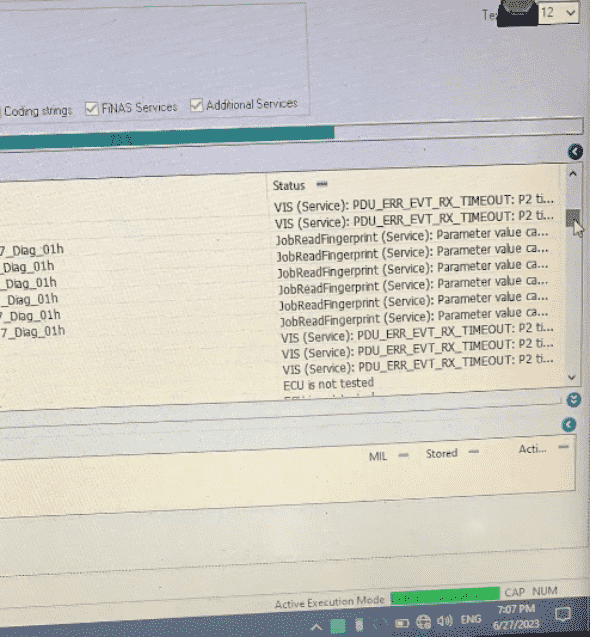This screenshot has height=637, width=590.
Task: Collapse the ECU list panel via top circular arrow
Action: click(575, 152)
